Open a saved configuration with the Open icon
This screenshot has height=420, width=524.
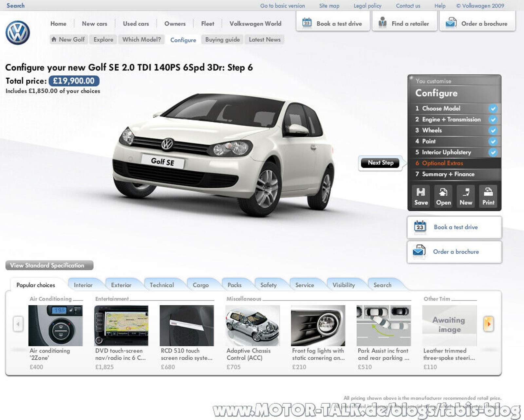click(x=443, y=196)
